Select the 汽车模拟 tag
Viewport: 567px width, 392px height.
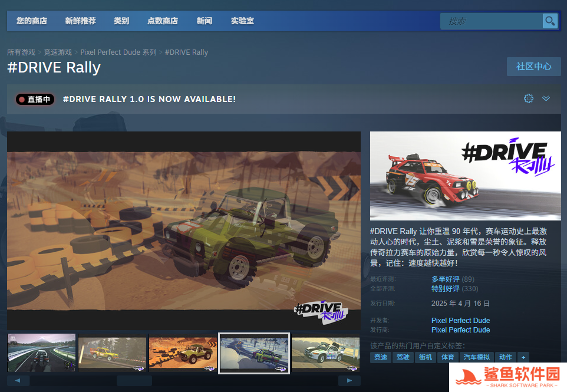coord(476,357)
